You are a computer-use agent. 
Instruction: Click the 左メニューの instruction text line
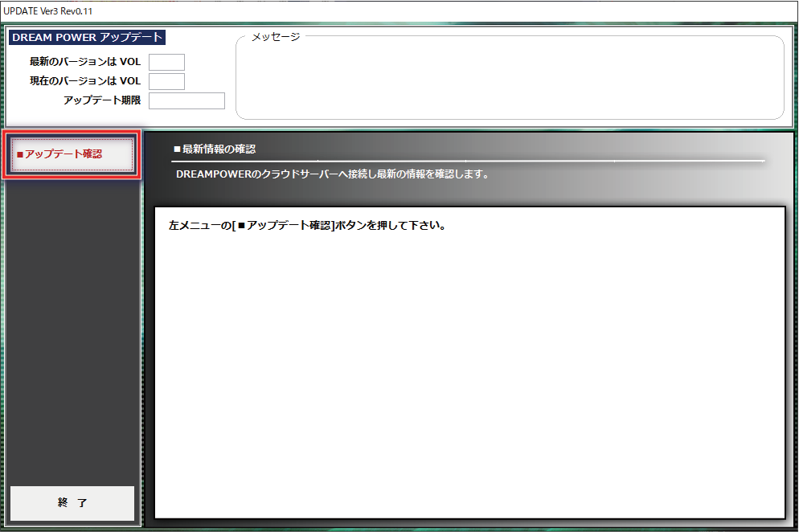(x=307, y=225)
